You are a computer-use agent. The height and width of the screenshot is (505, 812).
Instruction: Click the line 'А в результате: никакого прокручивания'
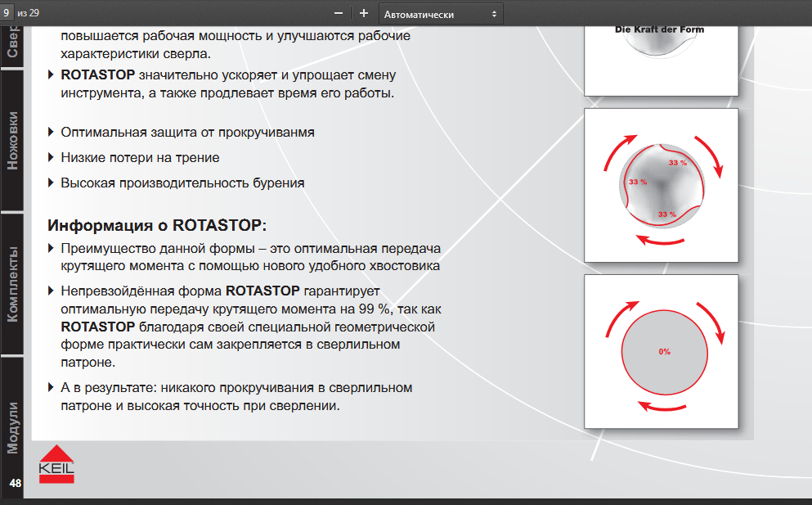236,388
